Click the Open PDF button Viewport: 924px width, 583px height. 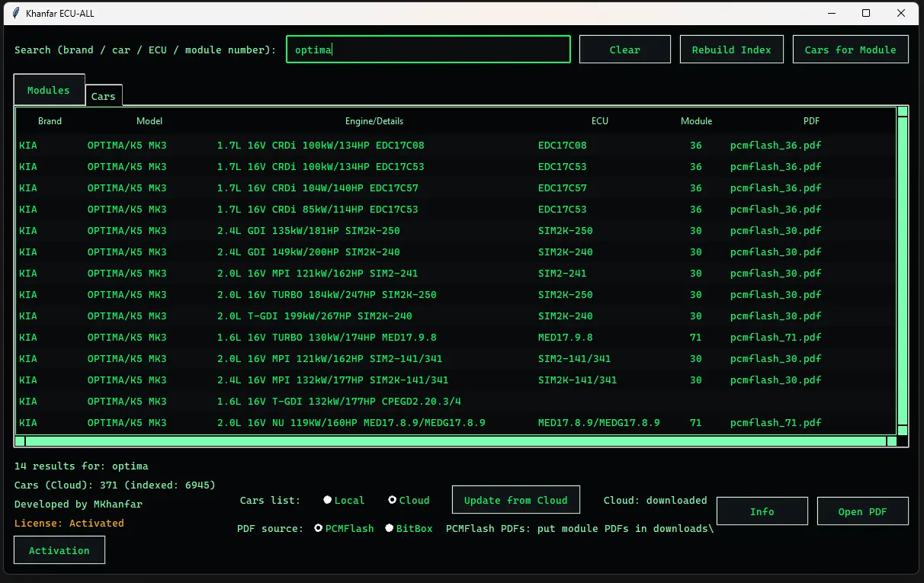coord(862,511)
